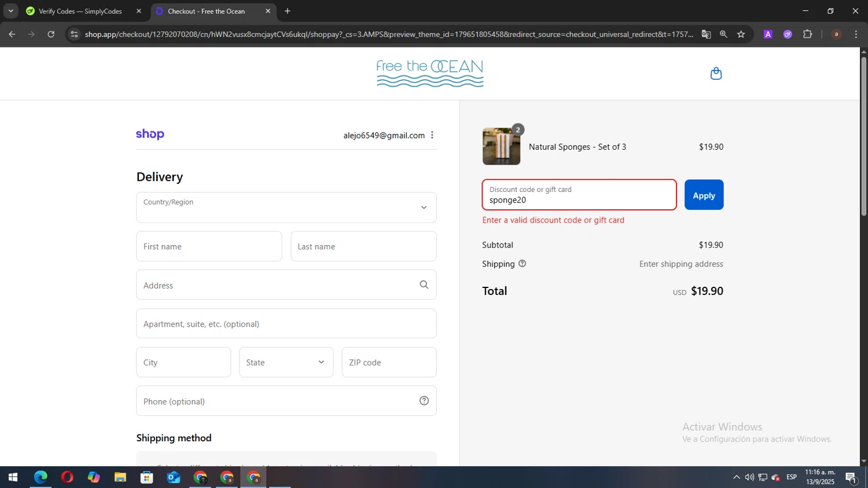
Task: Open Microsoft Store from taskbar
Action: [x=147, y=478]
